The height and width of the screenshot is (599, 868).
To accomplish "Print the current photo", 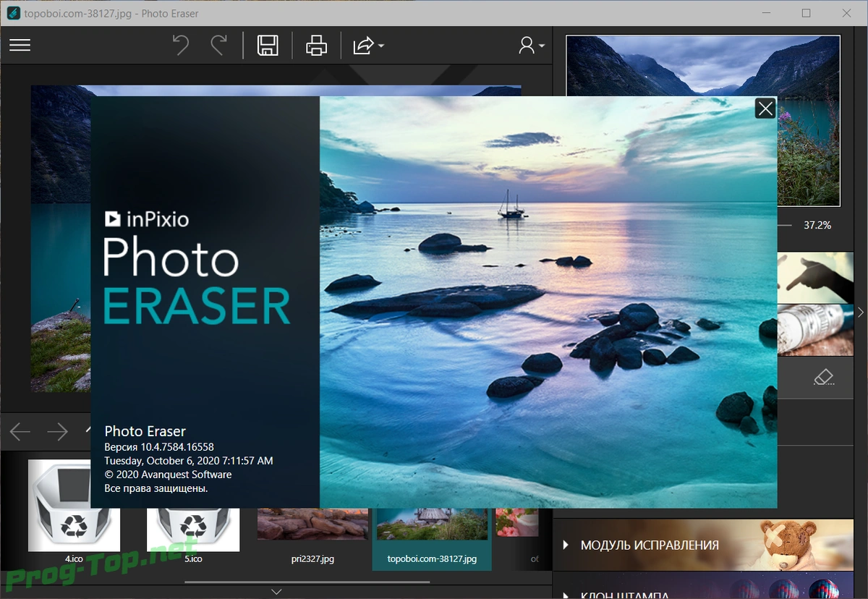I will pyautogui.click(x=316, y=46).
